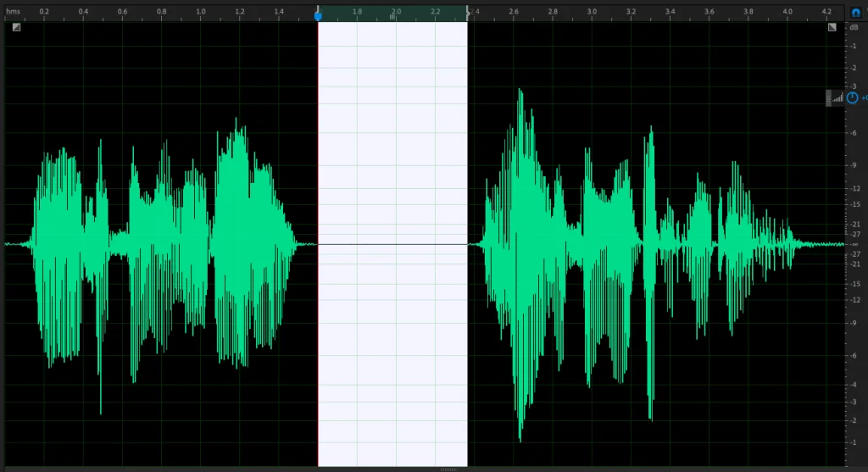868x472 pixels.
Task: Click the tallest waveform peak after the selection
Action: click(x=520, y=93)
